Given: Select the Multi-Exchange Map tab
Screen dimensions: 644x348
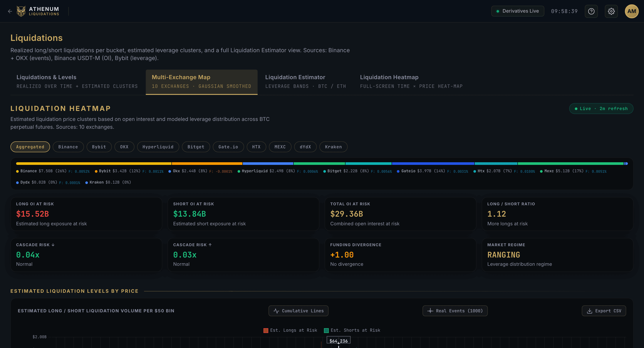Looking at the screenshot, I should click(x=201, y=82).
